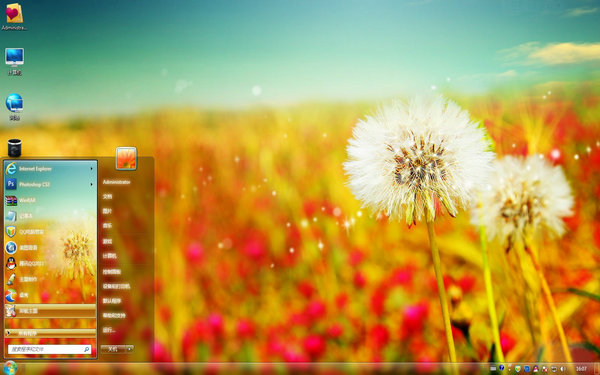Image resolution: width=600 pixels, height=375 pixels.
Task: Expand the All Programs list in Start menu
Action: tap(50, 333)
